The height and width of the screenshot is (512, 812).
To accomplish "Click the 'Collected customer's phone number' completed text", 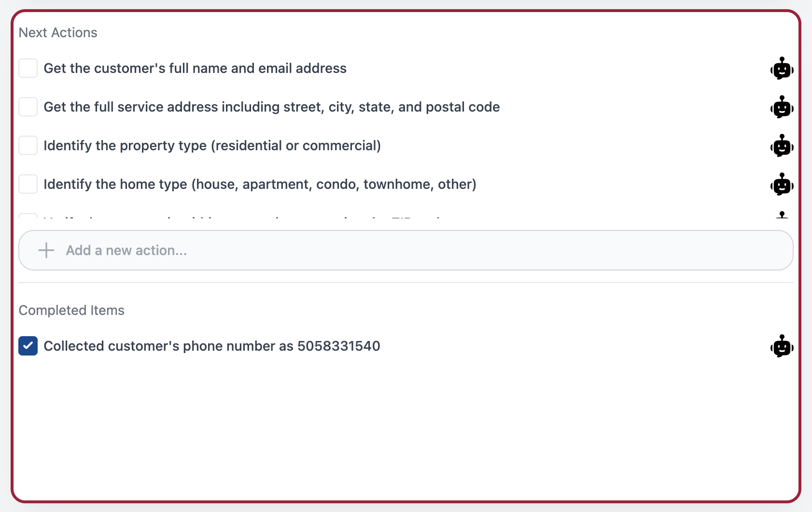I will 212,346.
